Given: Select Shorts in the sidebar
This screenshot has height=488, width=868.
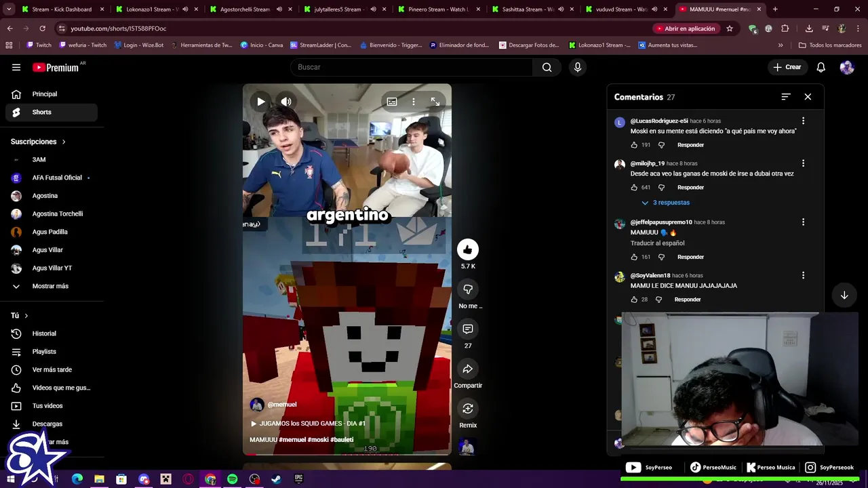Looking at the screenshot, I should pyautogui.click(x=52, y=112).
